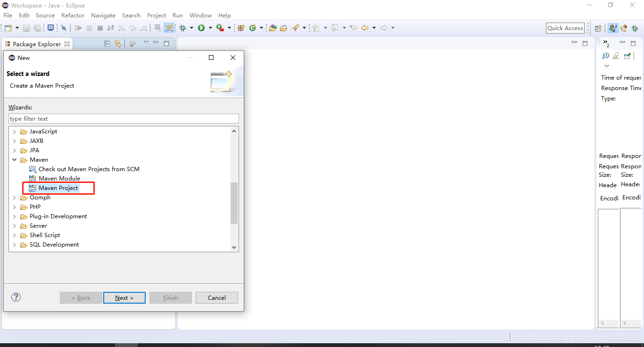Image resolution: width=644 pixels, height=347 pixels.
Task: Click the Step Into icon
Action: pos(122,28)
